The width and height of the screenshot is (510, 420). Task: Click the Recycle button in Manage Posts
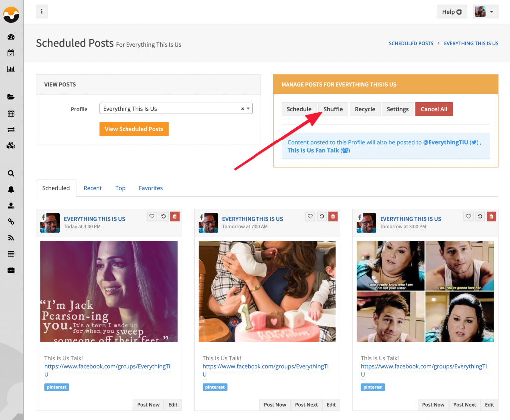(365, 109)
